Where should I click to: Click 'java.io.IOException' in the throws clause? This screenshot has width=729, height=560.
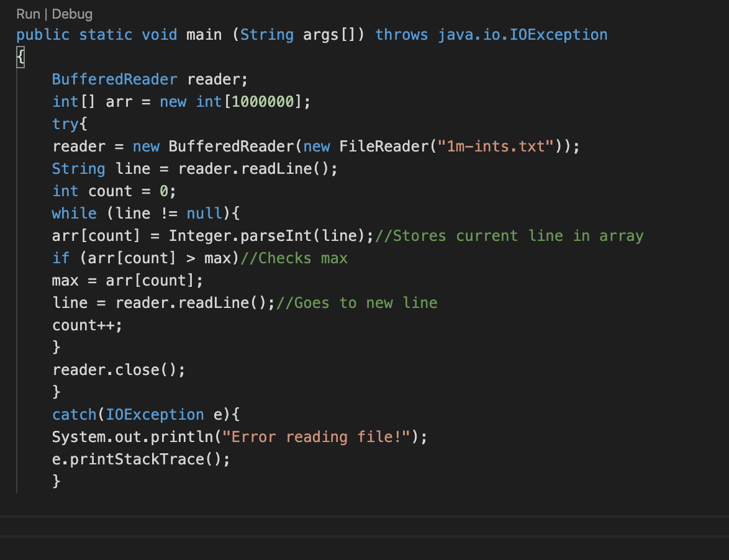[523, 35]
